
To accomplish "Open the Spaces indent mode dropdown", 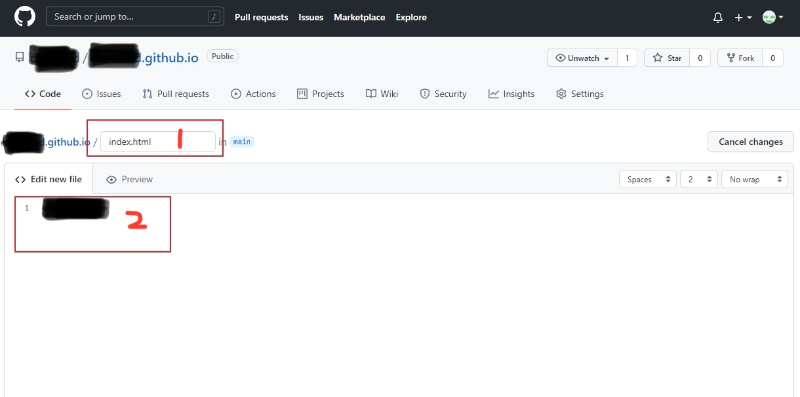I will tap(648, 180).
